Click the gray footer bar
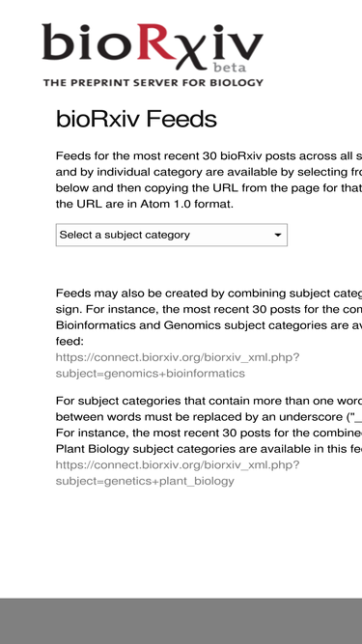Image resolution: width=362 pixels, height=644 pixels. (x=181, y=621)
